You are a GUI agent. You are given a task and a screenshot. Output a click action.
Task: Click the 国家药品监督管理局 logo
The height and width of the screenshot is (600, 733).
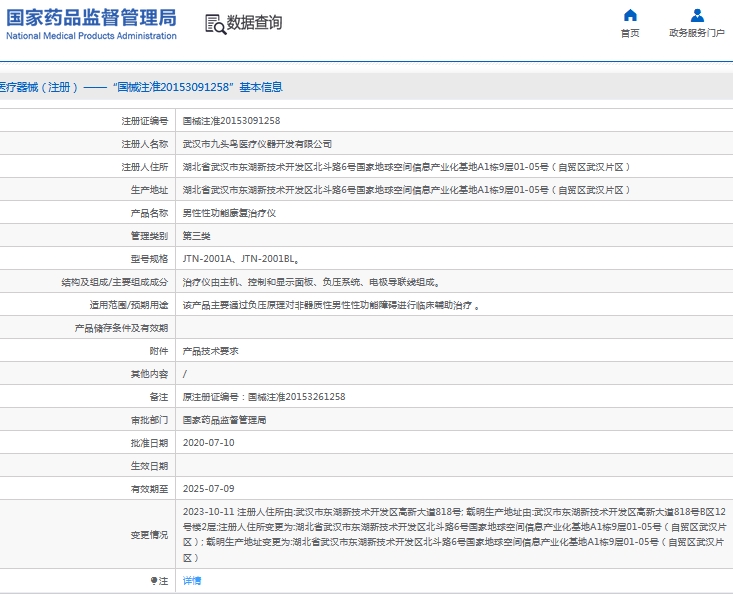(91, 24)
